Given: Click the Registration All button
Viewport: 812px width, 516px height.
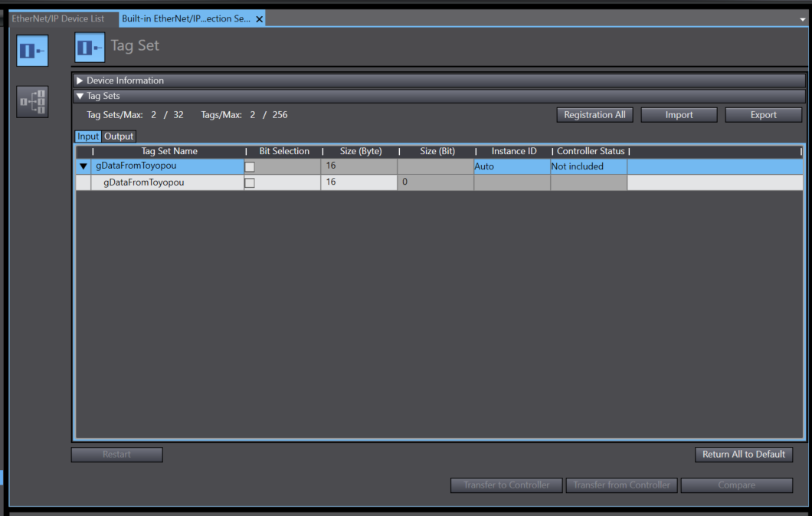Looking at the screenshot, I should coord(594,115).
